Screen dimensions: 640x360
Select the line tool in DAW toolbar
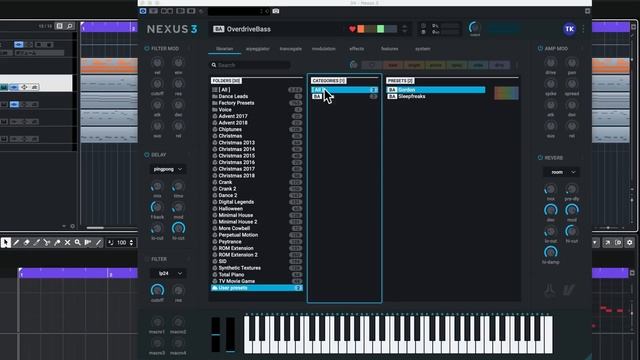pos(98,243)
